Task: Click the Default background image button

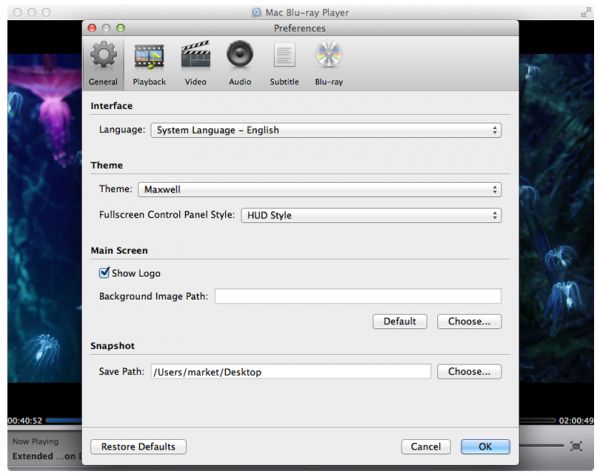Action: [x=400, y=321]
